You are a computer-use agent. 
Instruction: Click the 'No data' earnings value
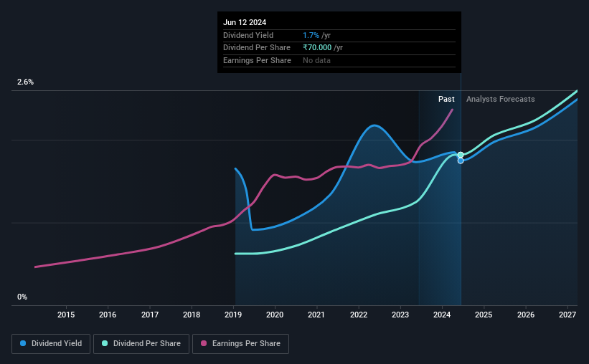(316, 60)
